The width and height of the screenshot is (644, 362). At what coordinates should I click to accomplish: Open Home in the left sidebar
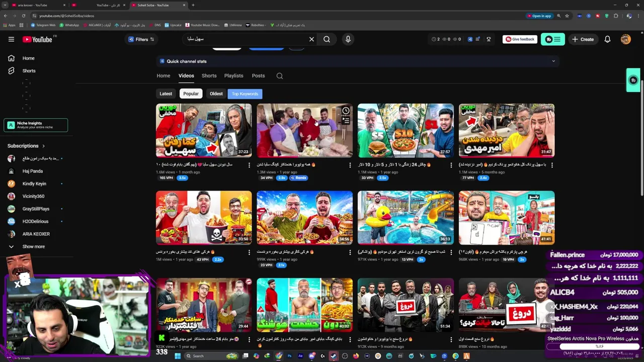tap(28, 58)
